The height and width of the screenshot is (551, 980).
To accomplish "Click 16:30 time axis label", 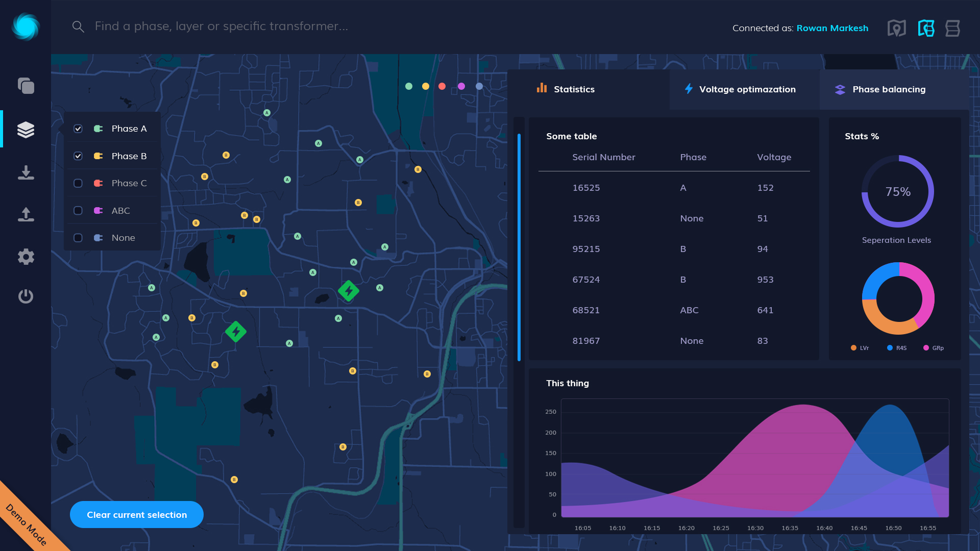I will coord(755,528).
